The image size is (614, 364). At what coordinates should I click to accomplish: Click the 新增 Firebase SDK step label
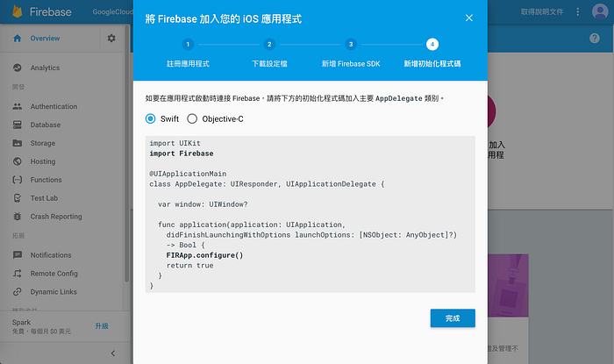point(351,64)
